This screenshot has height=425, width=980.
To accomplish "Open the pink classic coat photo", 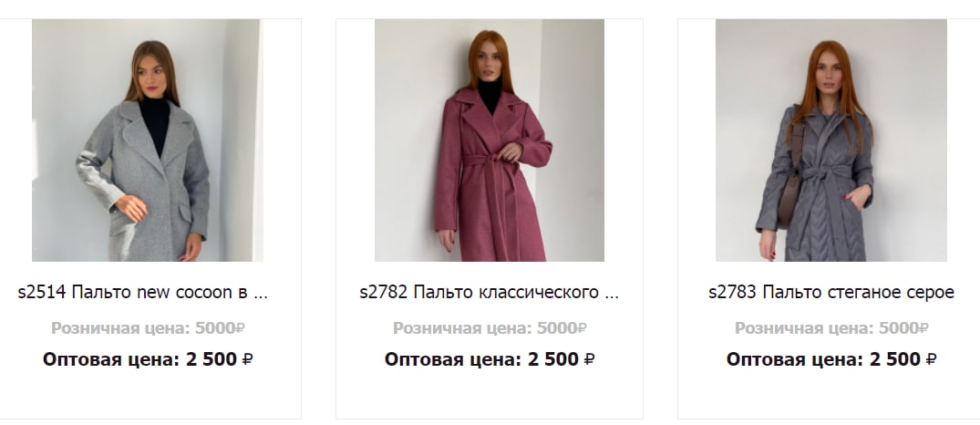I will coord(490,140).
